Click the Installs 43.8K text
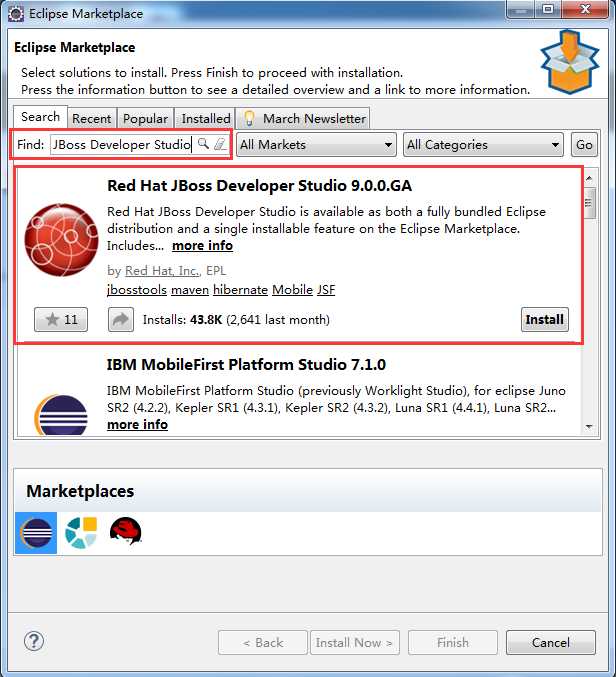Screen dimensions: 616x677 click(236, 320)
